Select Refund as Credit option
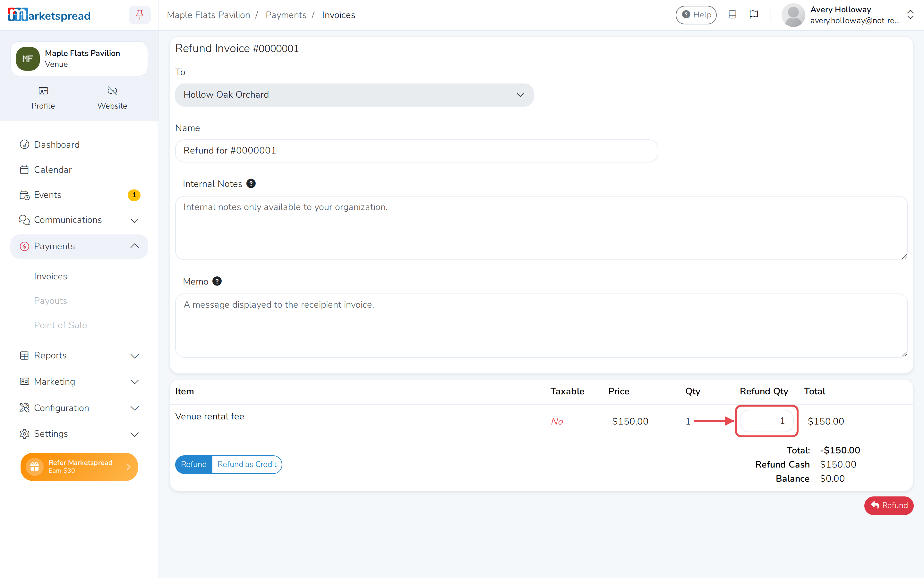The height and width of the screenshot is (578, 924). coord(247,464)
